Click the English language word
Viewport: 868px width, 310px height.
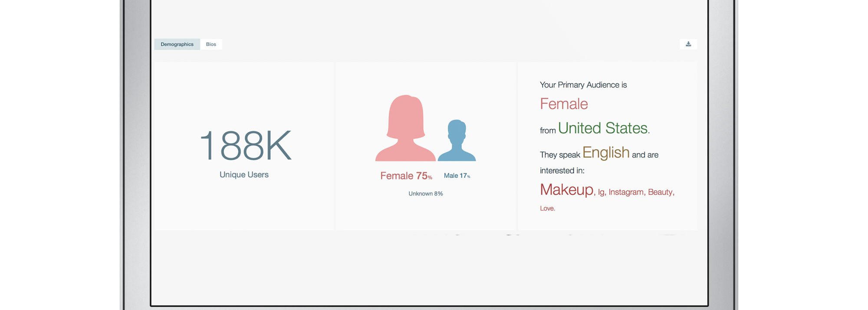pos(605,153)
